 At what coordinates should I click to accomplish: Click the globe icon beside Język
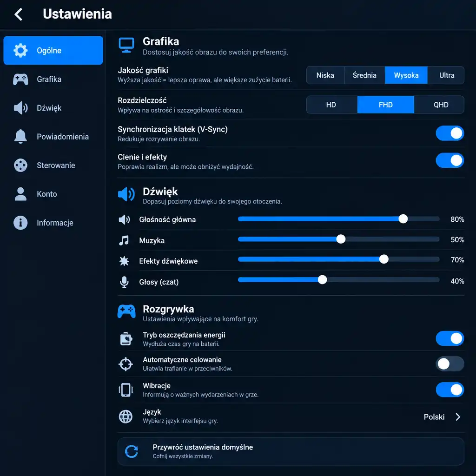click(126, 416)
